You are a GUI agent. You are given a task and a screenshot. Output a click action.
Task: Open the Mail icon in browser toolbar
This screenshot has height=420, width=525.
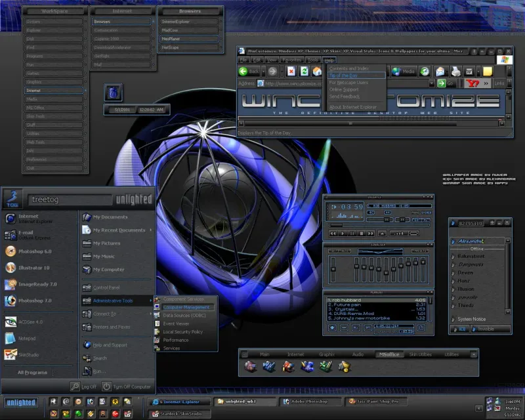[x=440, y=71]
